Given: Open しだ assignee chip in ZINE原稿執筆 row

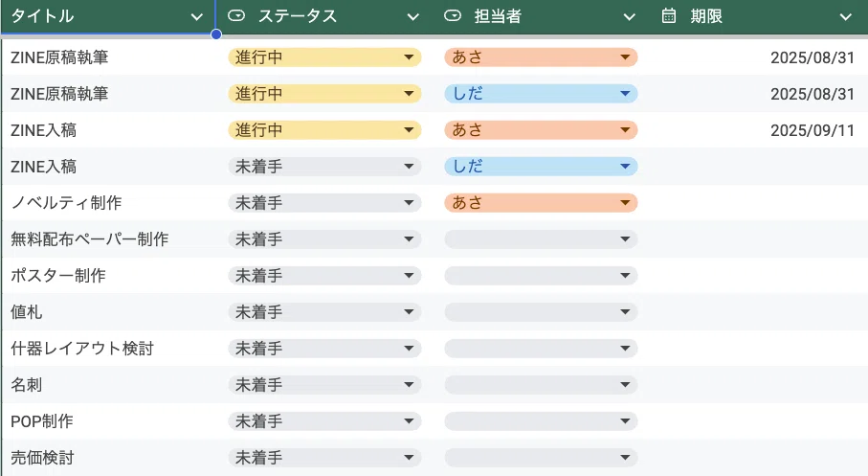Looking at the screenshot, I should pyautogui.click(x=541, y=94).
